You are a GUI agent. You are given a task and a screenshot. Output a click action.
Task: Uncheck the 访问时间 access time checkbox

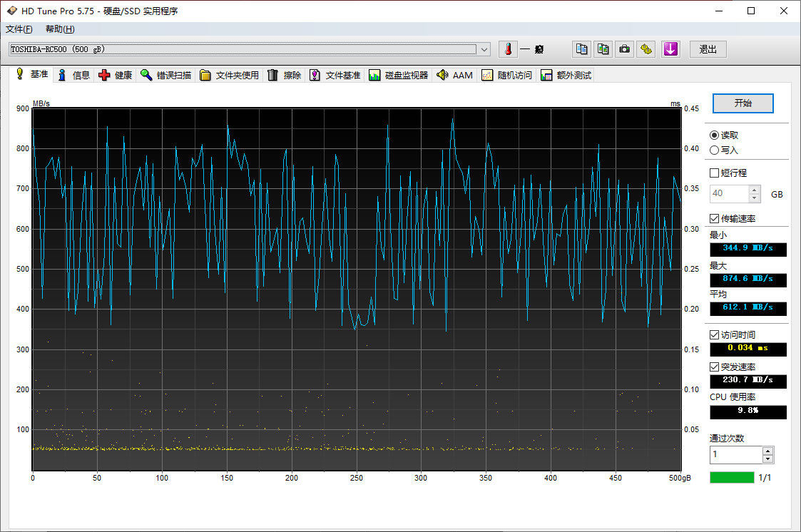[x=715, y=334]
